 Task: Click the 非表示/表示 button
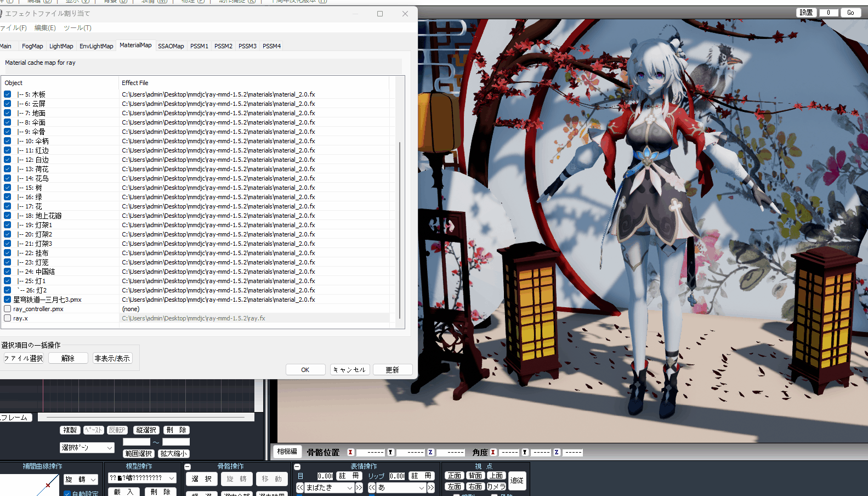point(112,358)
